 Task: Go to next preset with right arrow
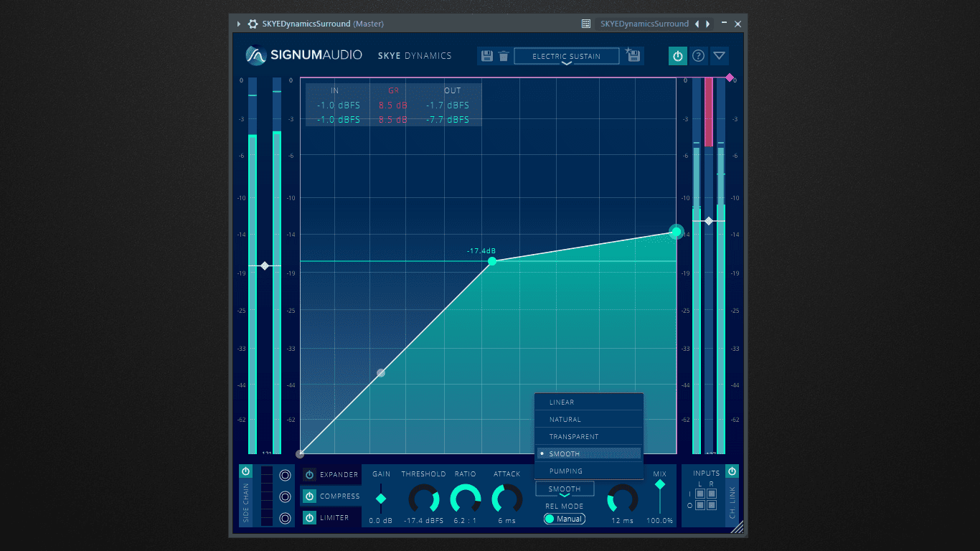click(708, 24)
